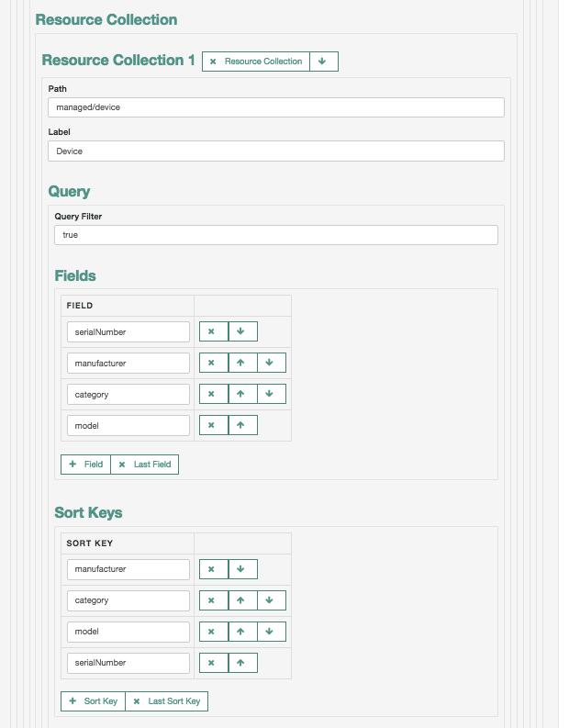
Task: Move category sort key down
Action: point(272,599)
